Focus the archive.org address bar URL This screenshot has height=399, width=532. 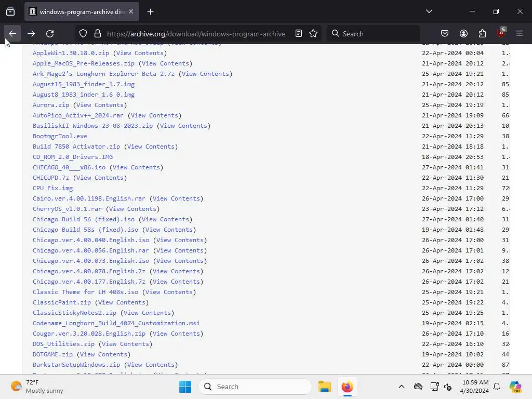[196, 34]
